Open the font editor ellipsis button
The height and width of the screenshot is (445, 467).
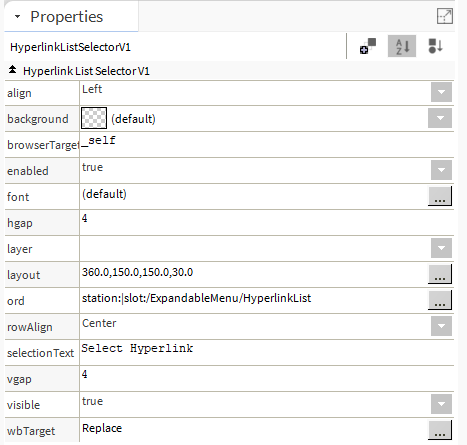[x=440, y=196]
